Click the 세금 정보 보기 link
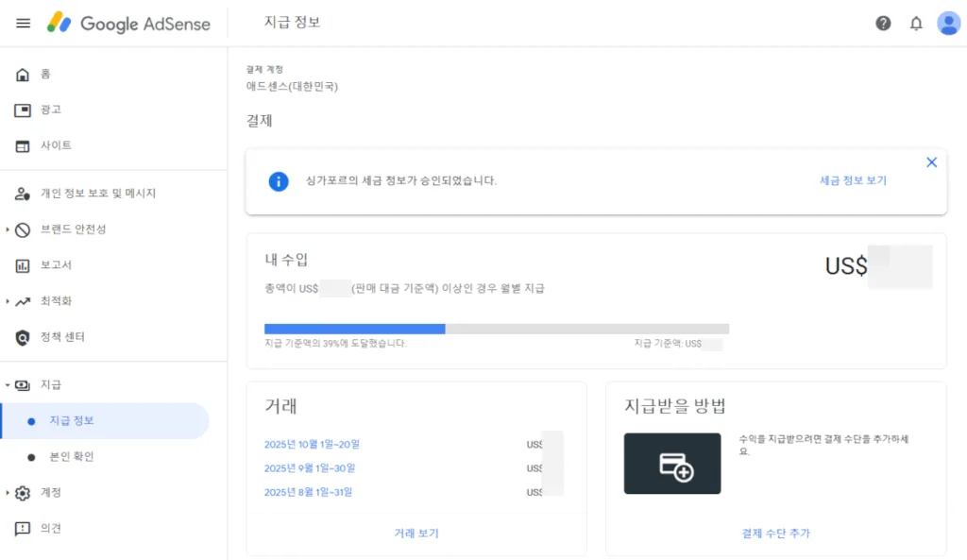 coord(853,180)
